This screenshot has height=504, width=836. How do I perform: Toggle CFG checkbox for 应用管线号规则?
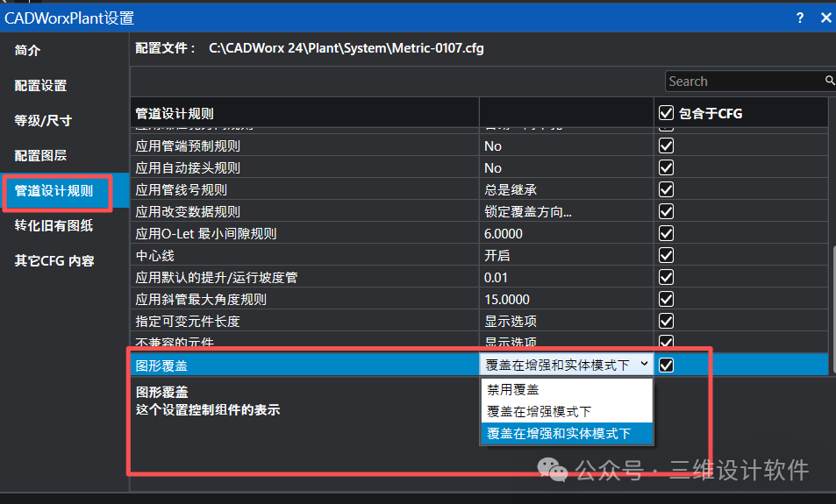point(666,189)
